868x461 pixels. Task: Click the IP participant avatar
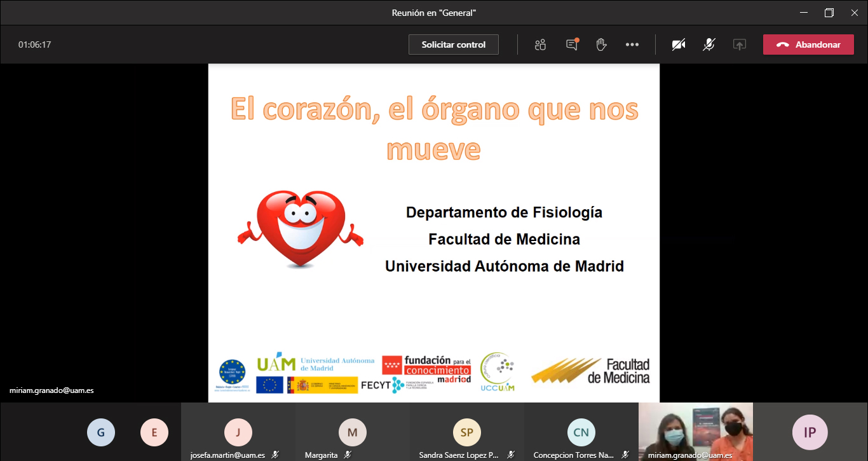coord(810,432)
